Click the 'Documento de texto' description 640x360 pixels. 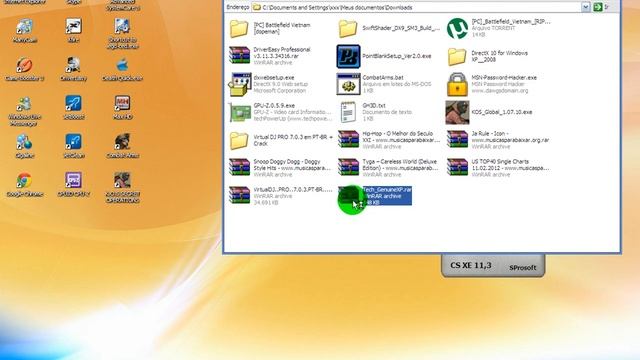click(387, 112)
